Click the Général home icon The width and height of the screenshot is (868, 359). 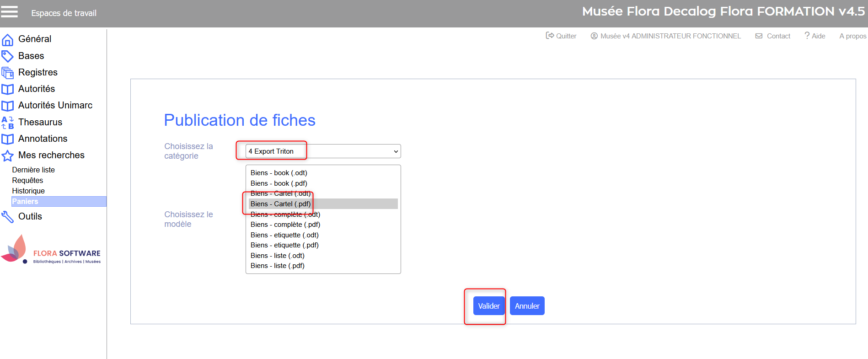pos(7,40)
